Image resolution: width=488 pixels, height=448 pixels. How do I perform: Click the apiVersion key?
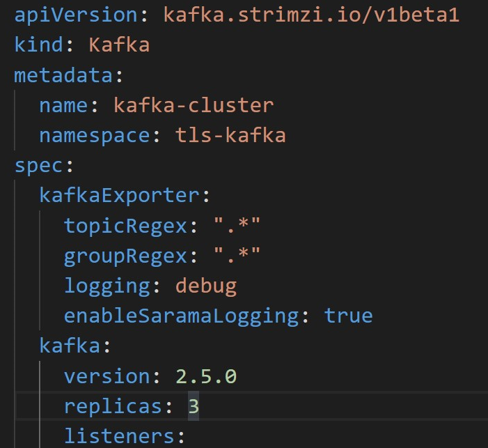pyautogui.click(x=76, y=15)
